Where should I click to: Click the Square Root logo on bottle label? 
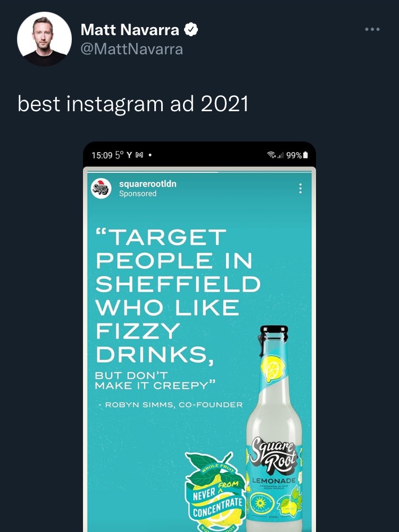click(275, 455)
